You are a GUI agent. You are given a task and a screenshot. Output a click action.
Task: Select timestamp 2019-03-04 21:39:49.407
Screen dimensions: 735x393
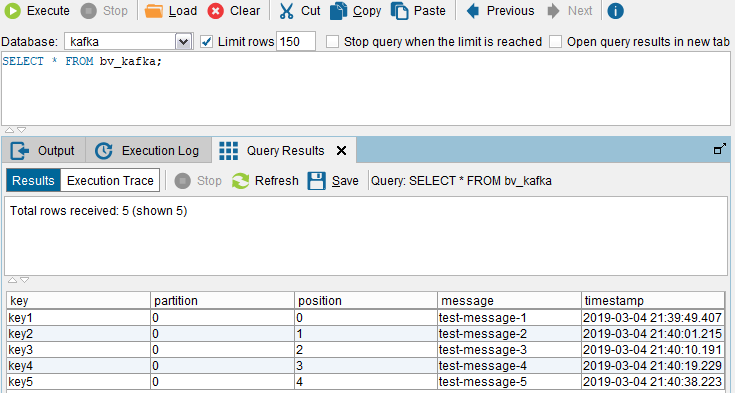pos(653,318)
